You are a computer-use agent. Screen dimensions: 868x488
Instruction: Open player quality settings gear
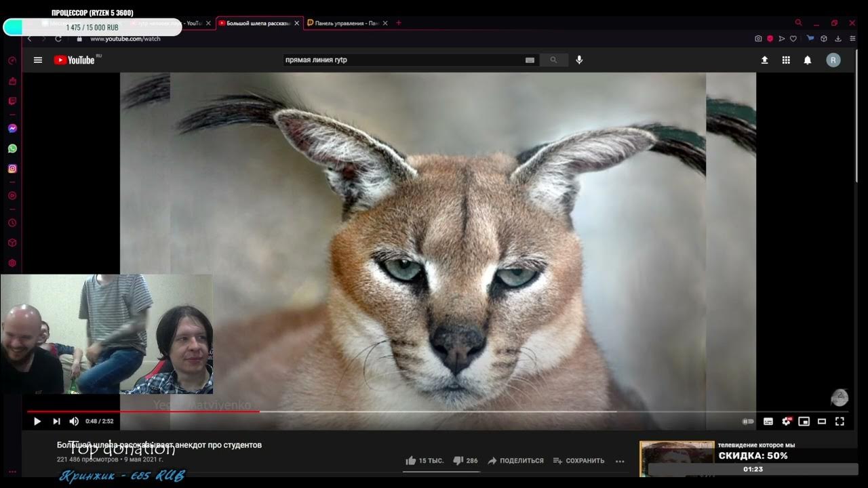787,422
